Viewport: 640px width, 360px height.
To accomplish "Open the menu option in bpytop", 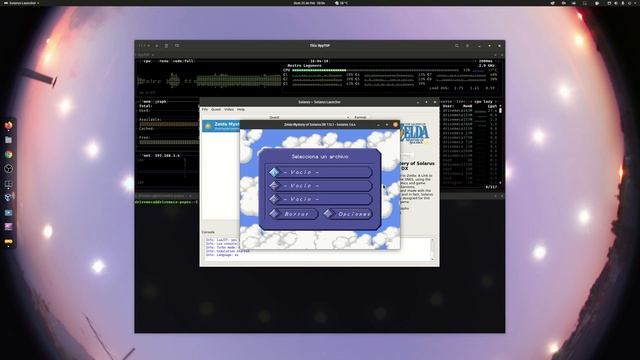I will 164,61.
